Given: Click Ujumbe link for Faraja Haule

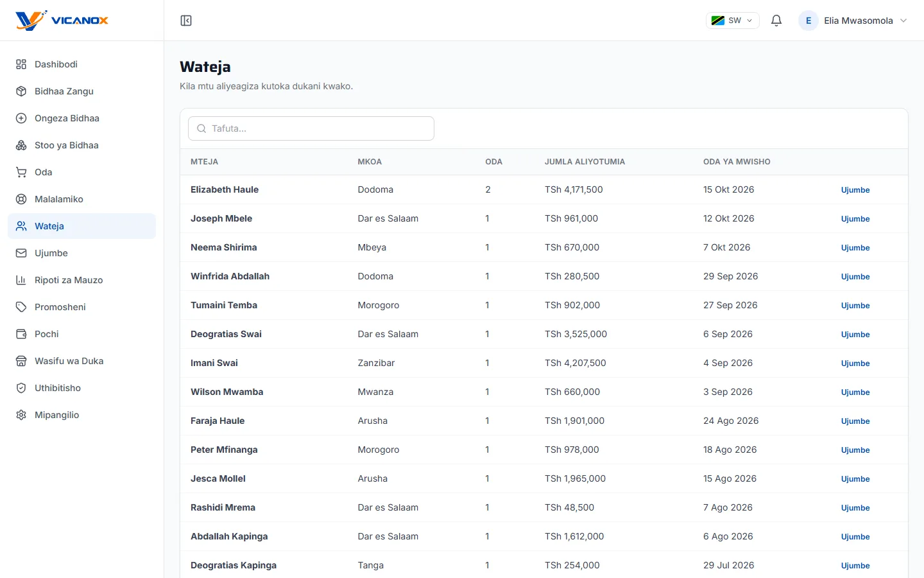Looking at the screenshot, I should click(x=855, y=421).
